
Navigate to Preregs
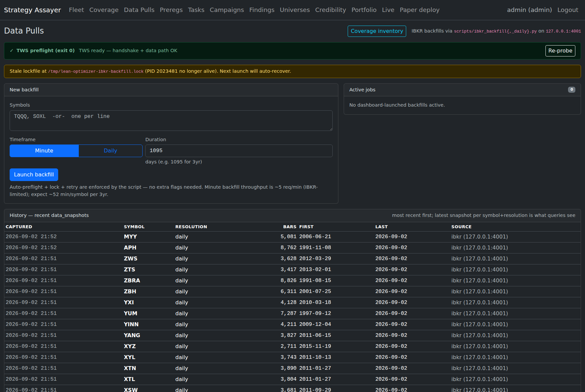point(171,10)
